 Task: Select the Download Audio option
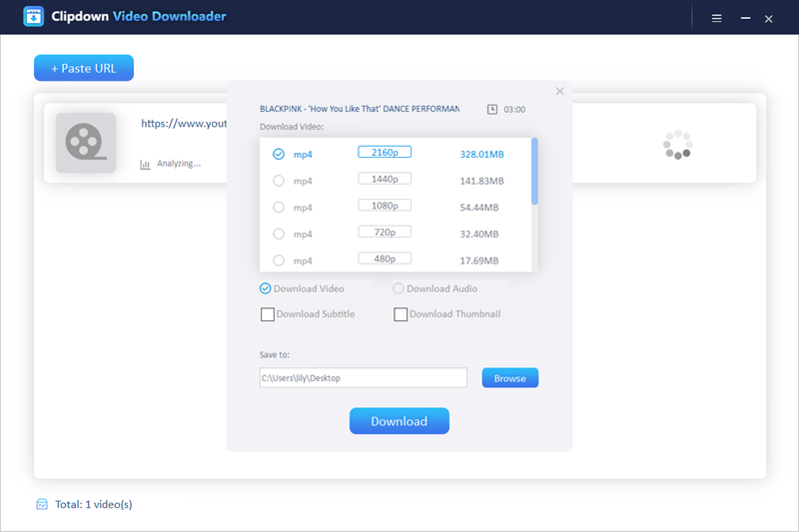(399, 288)
